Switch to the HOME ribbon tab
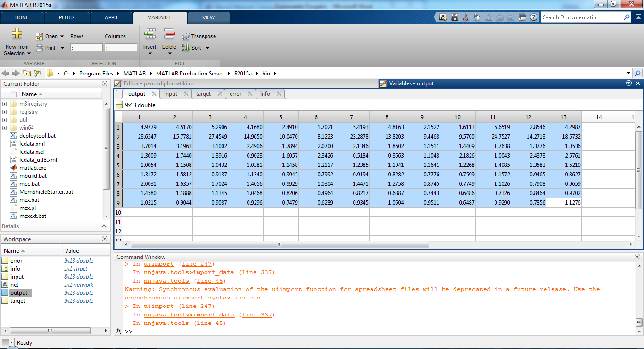The height and width of the screenshot is (349, 644). pyautogui.click(x=22, y=17)
